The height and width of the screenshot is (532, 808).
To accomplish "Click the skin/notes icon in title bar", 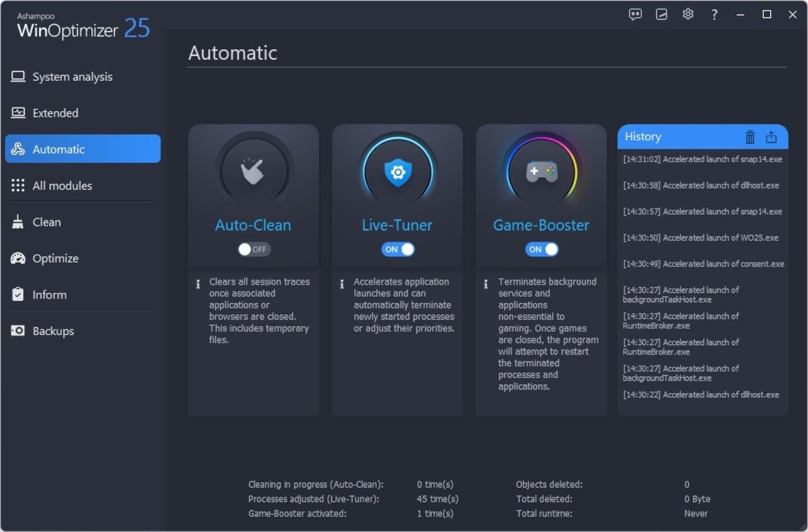I will tap(662, 15).
